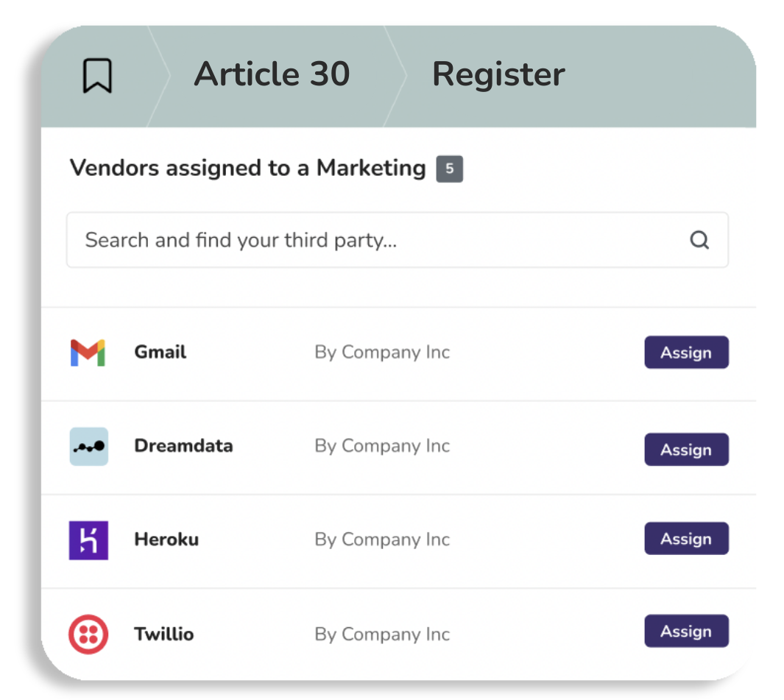Select the Register breadcrumb step
The width and height of the screenshot is (784, 700).
pyautogui.click(x=498, y=74)
